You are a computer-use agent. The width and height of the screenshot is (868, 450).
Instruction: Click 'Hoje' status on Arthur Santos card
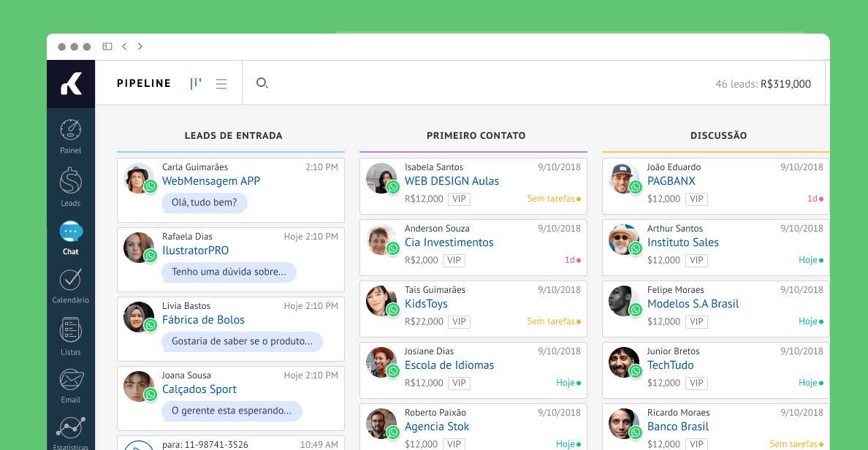pos(811,260)
